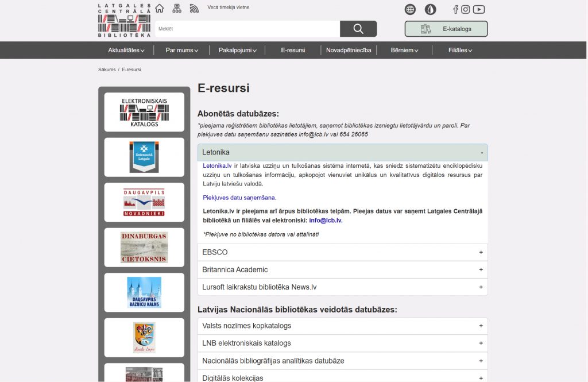Open the Filiāles dropdown menu

pos(460,50)
